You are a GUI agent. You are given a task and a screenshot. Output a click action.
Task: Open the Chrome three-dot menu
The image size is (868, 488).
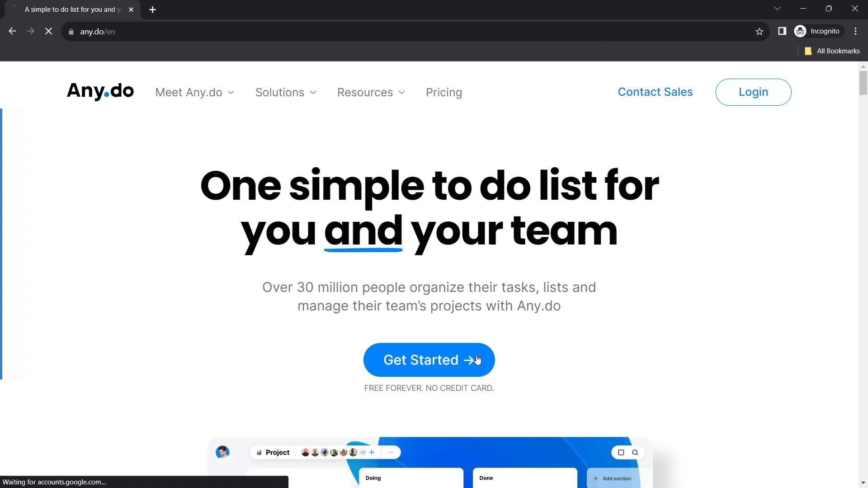click(856, 31)
